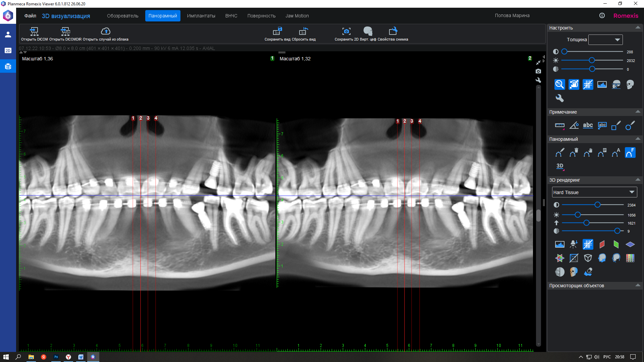Open histogram tool in Настроить panel
The width and height of the screenshot is (644, 362).
[x=602, y=84]
